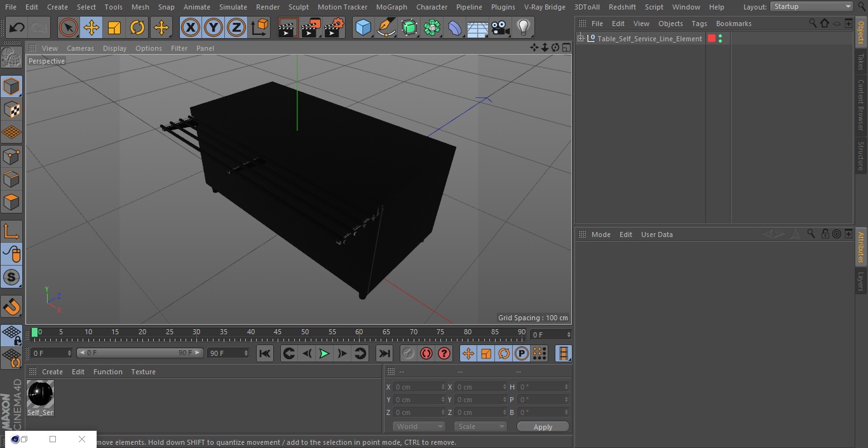The height and width of the screenshot is (448, 868).
Task: Open the V-Ray Bridge menu
Action: coord(545,7)
